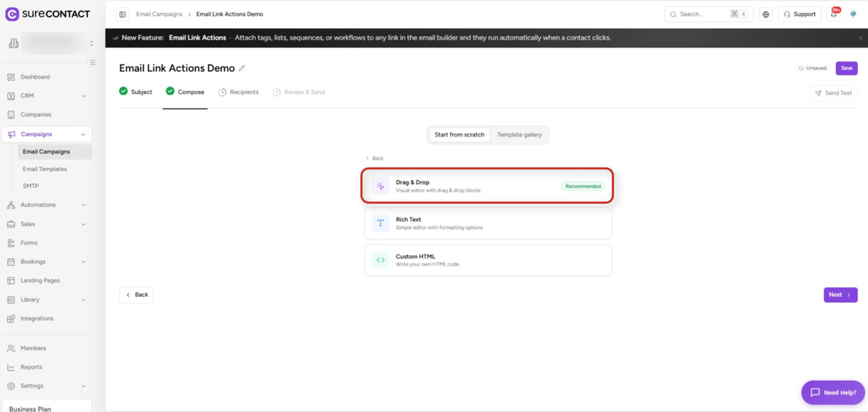The width and height of the screenshot is (868, 412).
Task: Click the purple Save button
Action: click(846, 68)
